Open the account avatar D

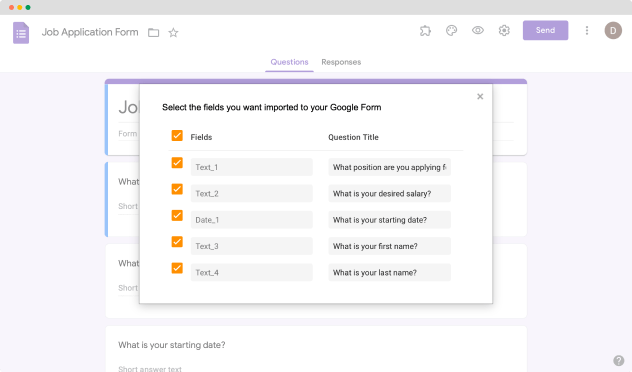pos(613,31)
